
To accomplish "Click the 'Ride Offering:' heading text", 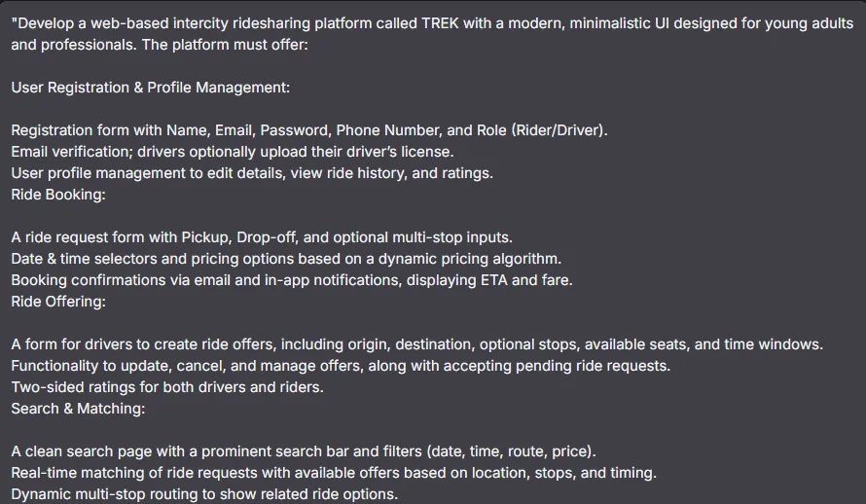I will (58, 302).
